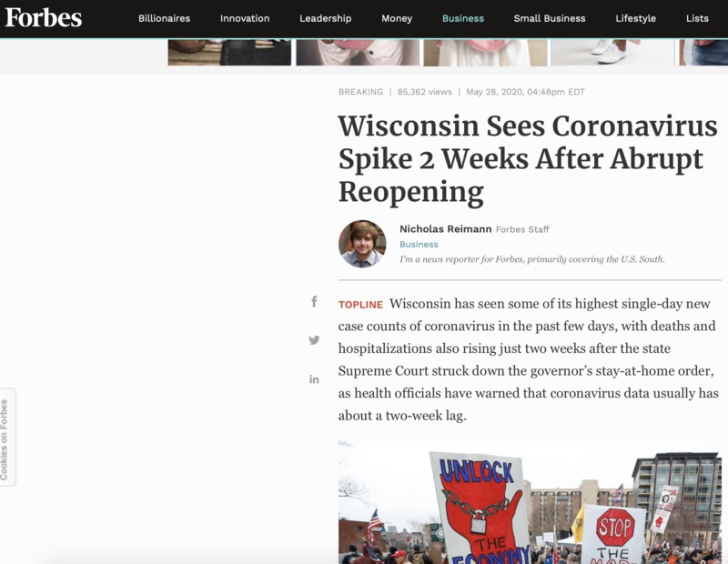The height and width of the screenshot is (564, 728).
Task: Click the white sneakers thumbnail image
Action: pyautogui.click(x=612, y=53)
